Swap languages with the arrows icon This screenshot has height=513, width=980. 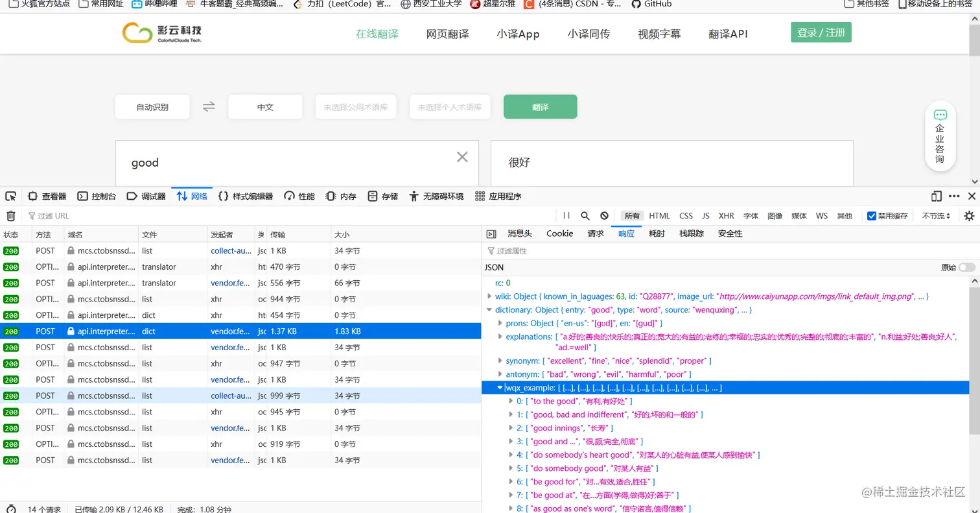click(x=209, y=107)
